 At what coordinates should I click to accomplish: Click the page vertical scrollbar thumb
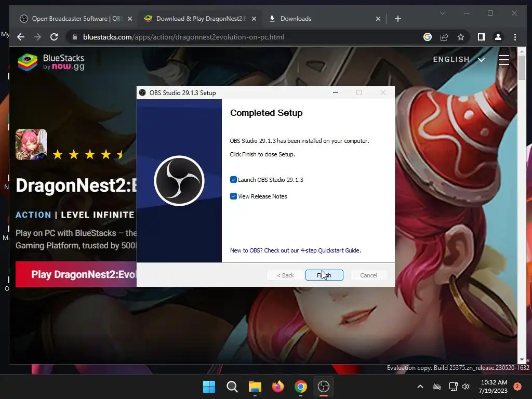pos(522,68)
